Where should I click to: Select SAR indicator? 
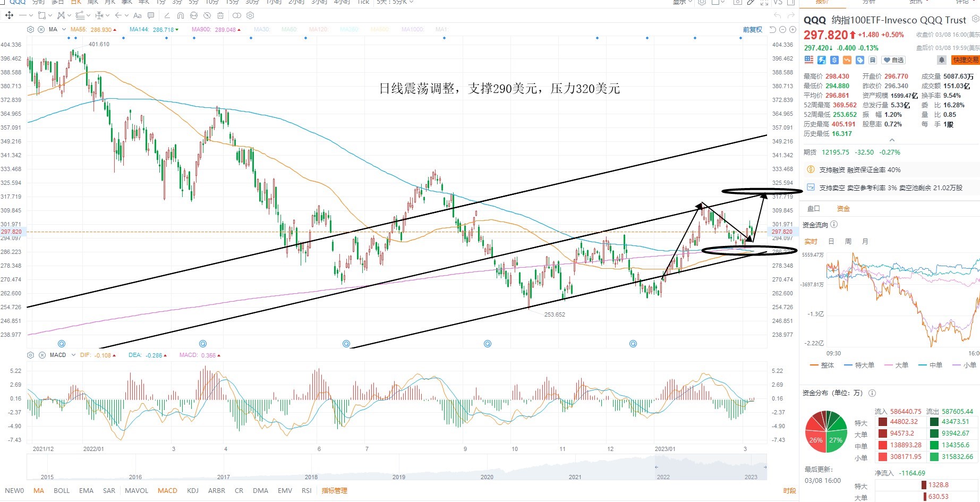point(109,491)
